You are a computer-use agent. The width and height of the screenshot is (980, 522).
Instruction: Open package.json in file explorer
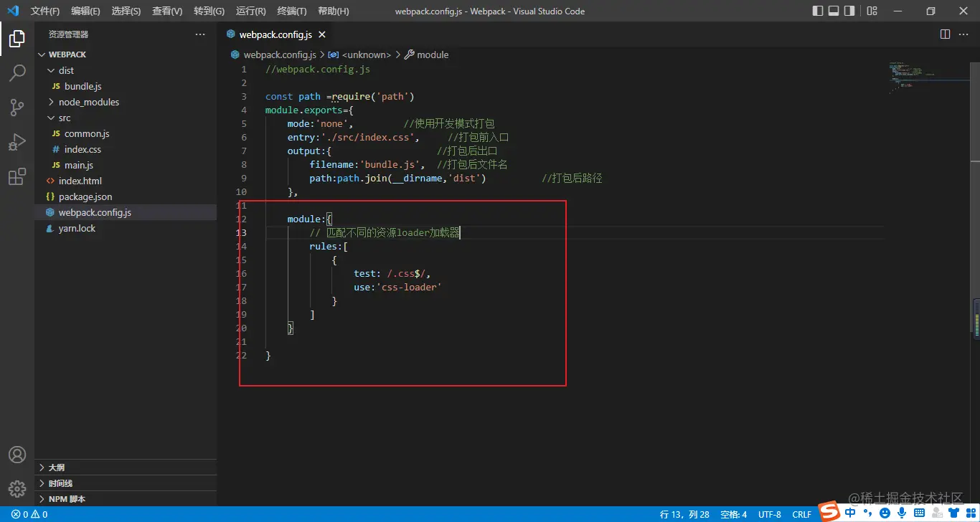pyautogui.click(x=126, y=196)
